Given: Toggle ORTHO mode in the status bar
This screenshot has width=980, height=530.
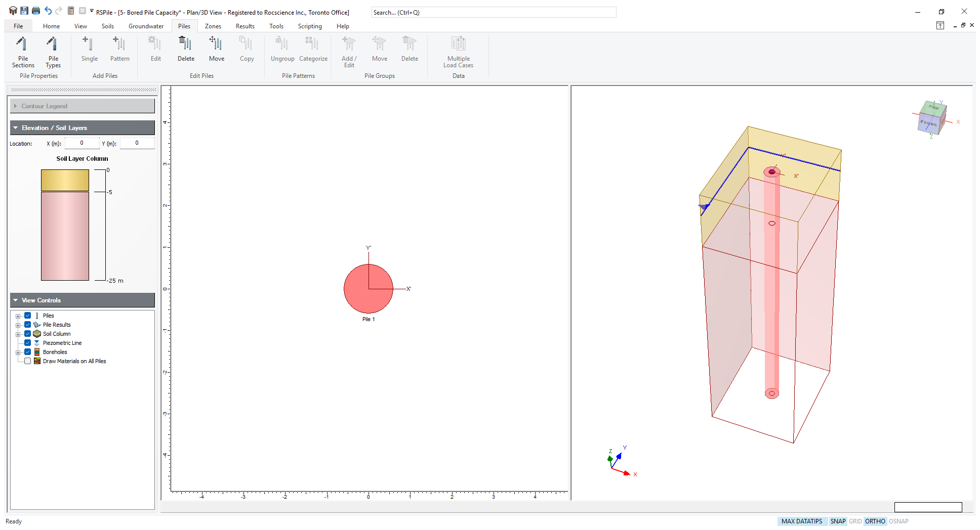Looking at the screenshot, I should click(x=875, y=521).
